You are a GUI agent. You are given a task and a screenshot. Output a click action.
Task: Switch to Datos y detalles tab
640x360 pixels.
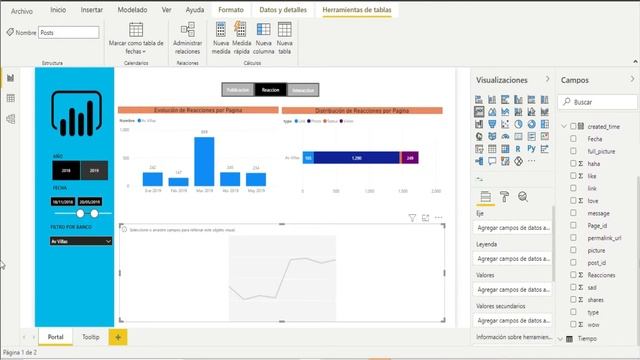coord(283,10)
